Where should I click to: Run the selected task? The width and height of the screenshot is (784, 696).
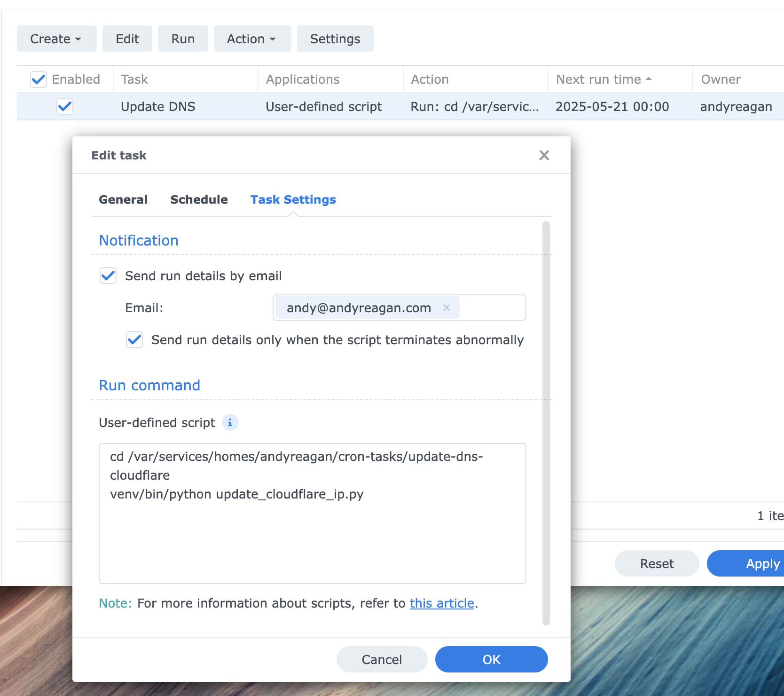(183, 39)
